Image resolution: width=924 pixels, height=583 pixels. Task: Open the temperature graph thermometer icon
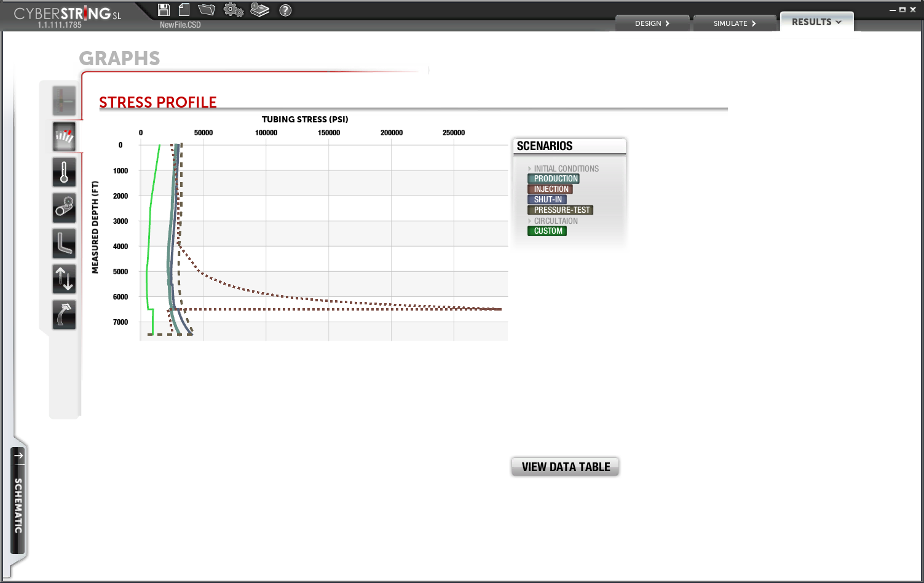pyautogui.click(x=64, y=172)
